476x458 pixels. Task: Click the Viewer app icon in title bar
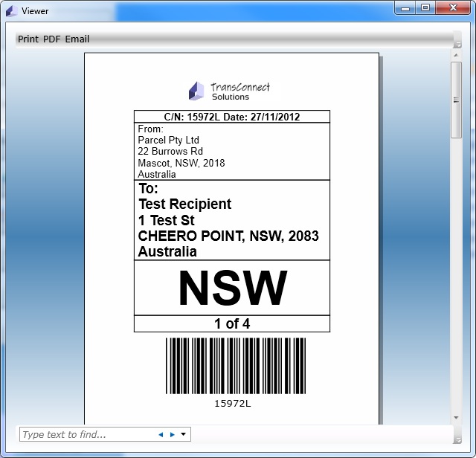tap(12, 11)
